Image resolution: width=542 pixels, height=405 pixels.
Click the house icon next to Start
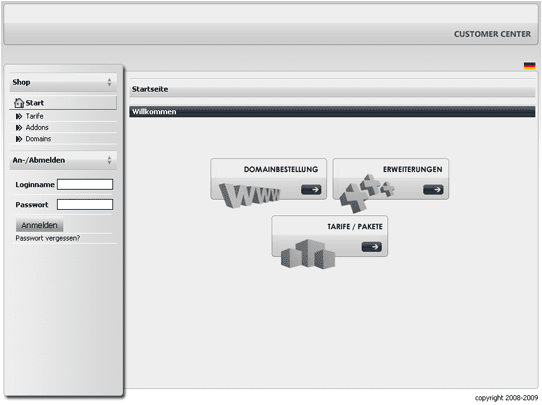coord(19,103)
